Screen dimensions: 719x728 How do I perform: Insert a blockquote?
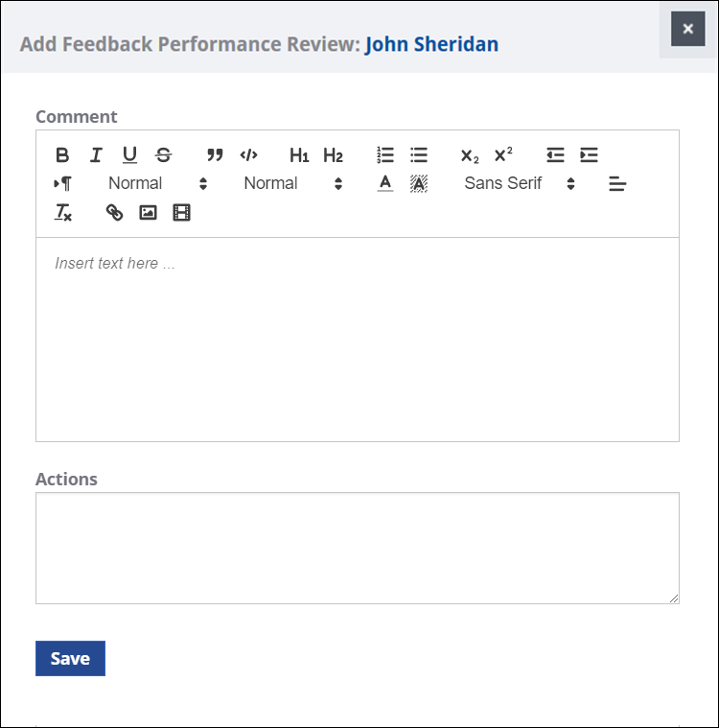pos(215,155)
